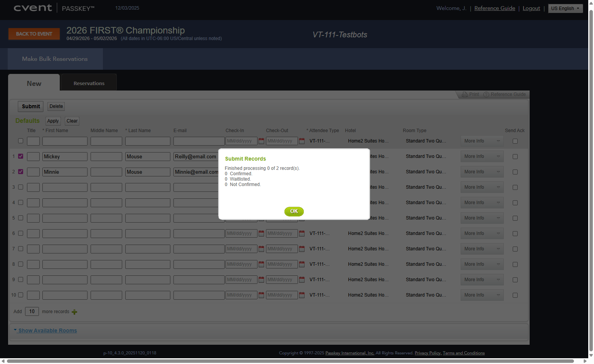Enable Send Ack for Minnie's row
The height and width of the screenshot is (364, 594).
[x=515, y=172]
